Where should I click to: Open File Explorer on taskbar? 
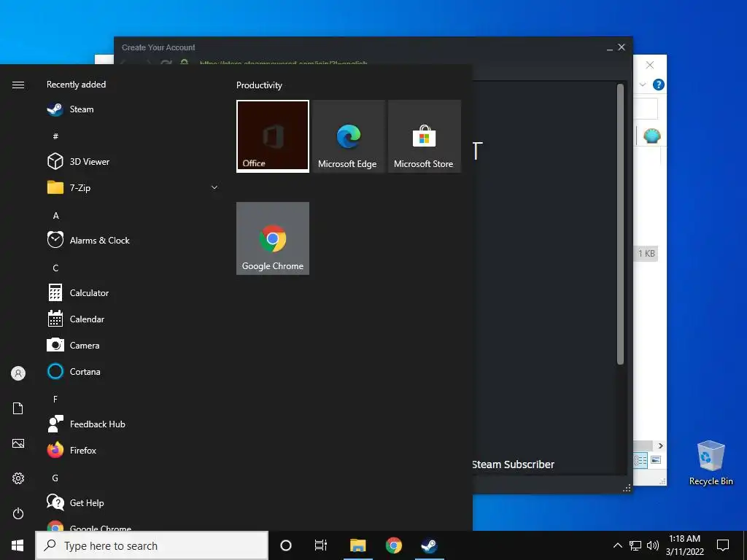point(357,545)
